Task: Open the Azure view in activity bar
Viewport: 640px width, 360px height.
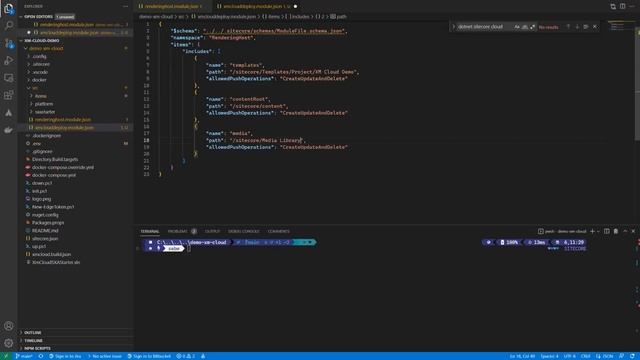Action: [9, 113]
